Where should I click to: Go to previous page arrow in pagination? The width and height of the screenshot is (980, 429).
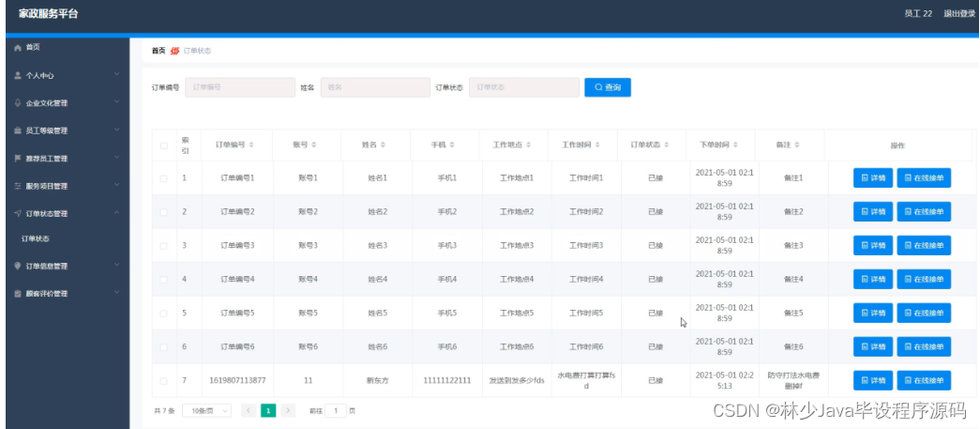click(249, 411)
